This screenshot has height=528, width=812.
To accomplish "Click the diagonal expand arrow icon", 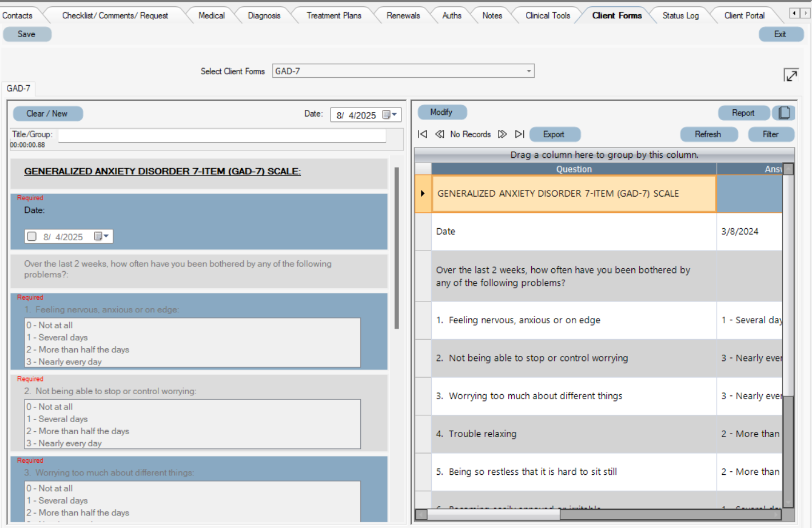I will (x=792, y=74).
